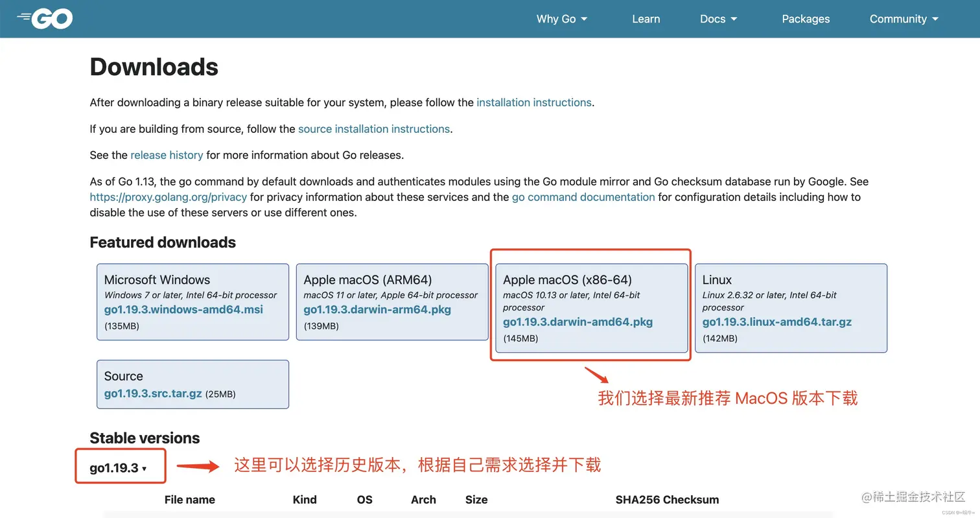
Task: Go to the Packages page
Action: (806, 19)
